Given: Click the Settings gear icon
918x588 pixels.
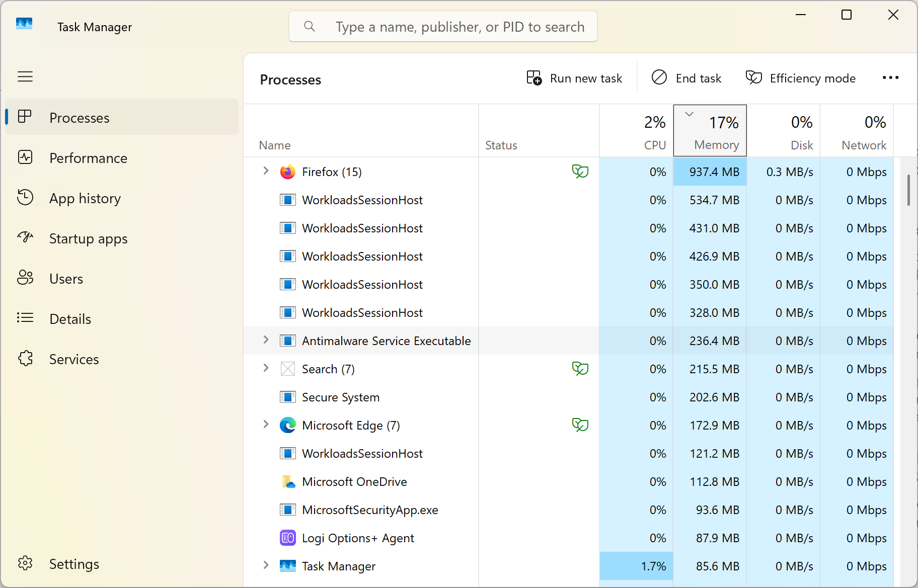Looking at the screenshot, I should coord(25,563).
